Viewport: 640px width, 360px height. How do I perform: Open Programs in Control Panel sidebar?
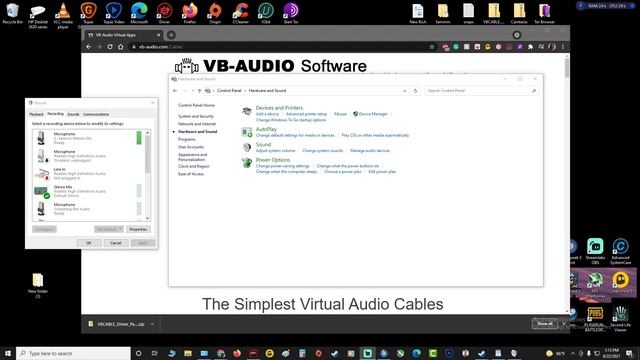(187, 139)
